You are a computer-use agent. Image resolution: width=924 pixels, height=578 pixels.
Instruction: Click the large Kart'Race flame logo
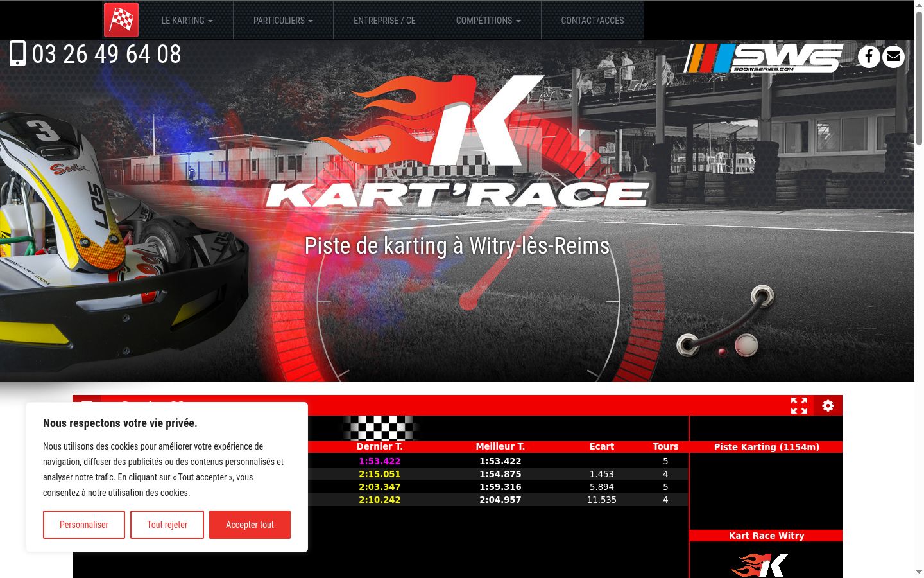(x=458, y=142)
